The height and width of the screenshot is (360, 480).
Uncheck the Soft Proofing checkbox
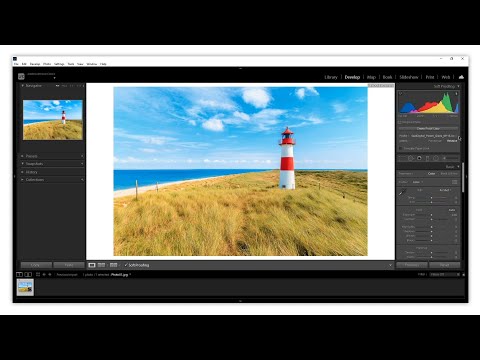[126, 265]
